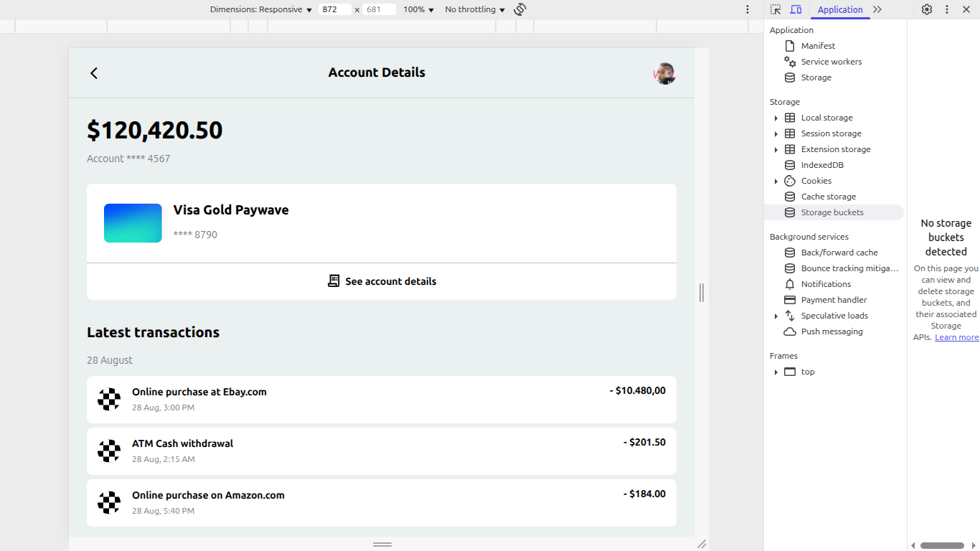Switch to the Application tab
Viewport: 980px width, 551px height.
pos(840,9)
